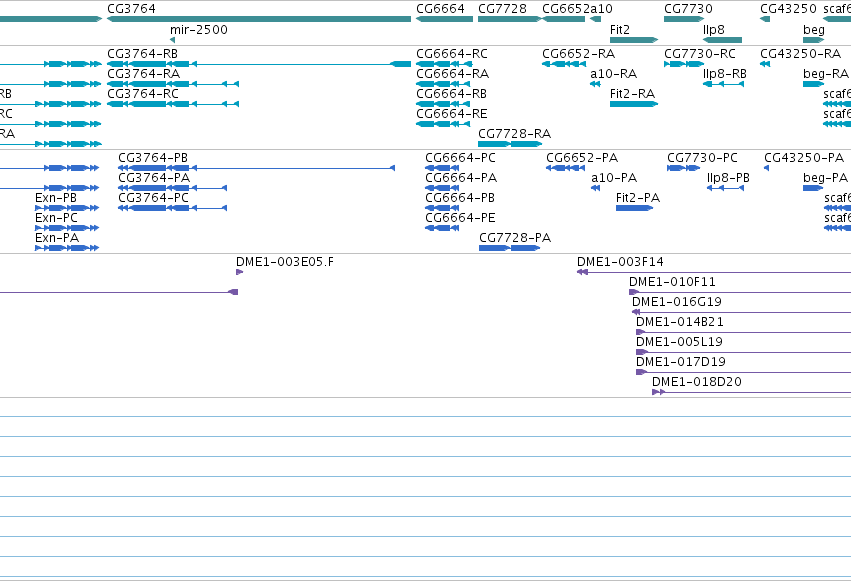Click the a10-RA transcript
851x581 pixels.
[x=595, y=84]
